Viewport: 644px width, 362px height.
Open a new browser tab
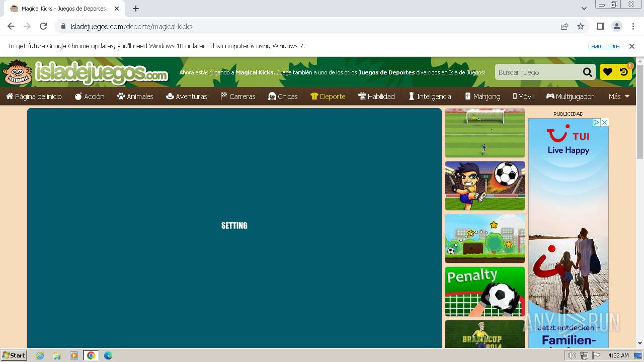136,9
